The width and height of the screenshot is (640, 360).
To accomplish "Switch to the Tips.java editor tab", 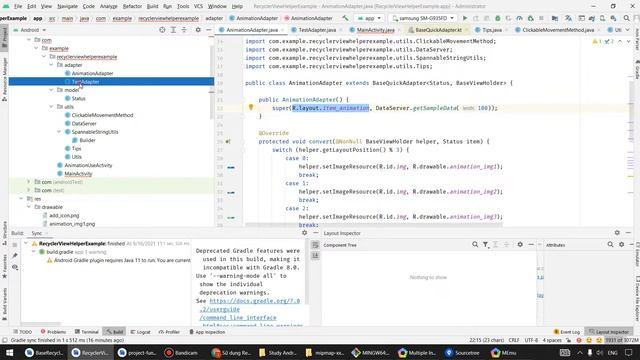I will click(x=492, y=30).
